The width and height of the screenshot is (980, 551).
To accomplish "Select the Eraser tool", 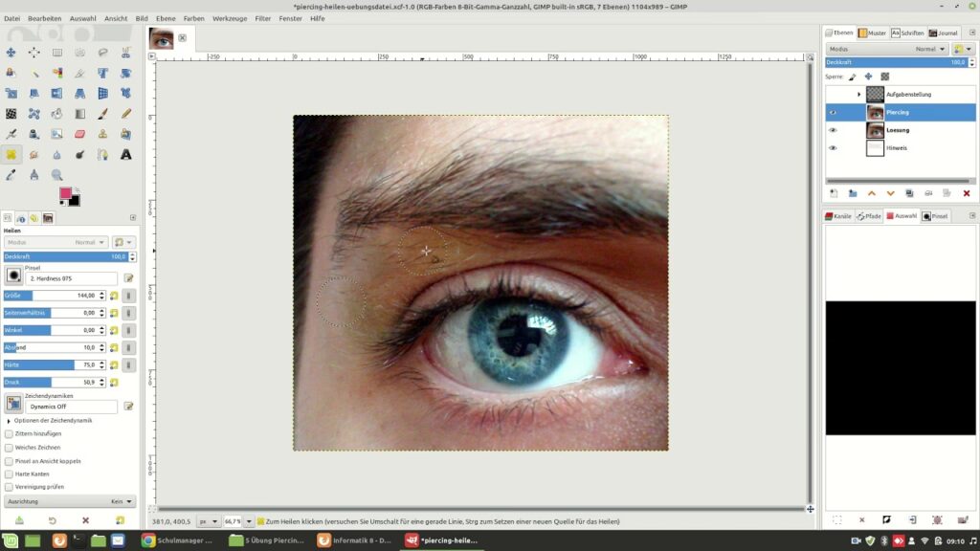I will pyautogui.click(x=79, y=134).
